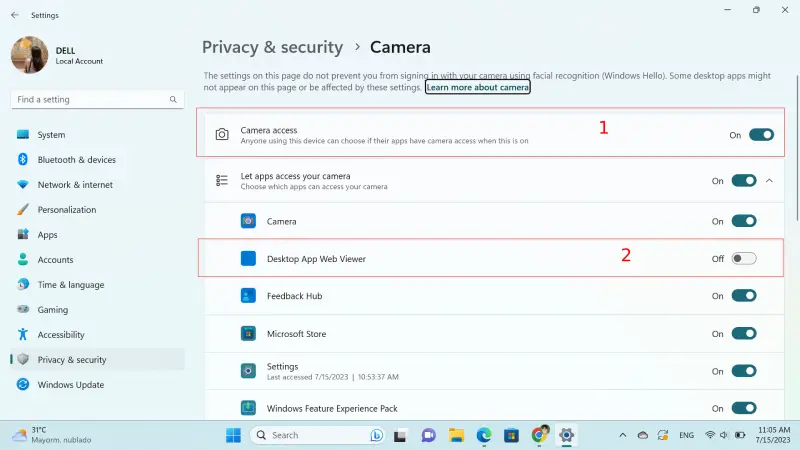Click the Desktop App Web Viewer icon
This screenshot has height=450, width=800.
click(x=248, y=259)
